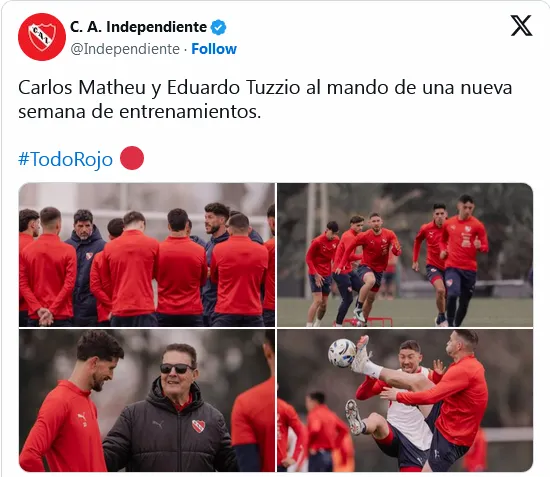Open the X logo icon
The height and width of the screenshot is (477, 550).
pos(521,26)
